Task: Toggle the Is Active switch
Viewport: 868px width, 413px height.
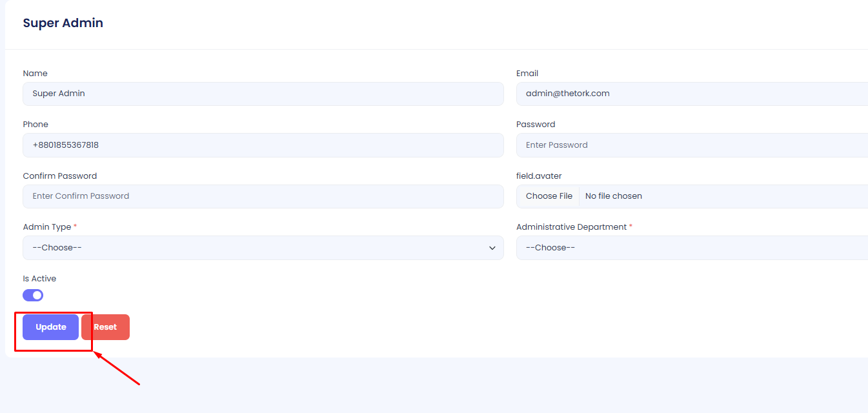Action: (x=33, y=295)
